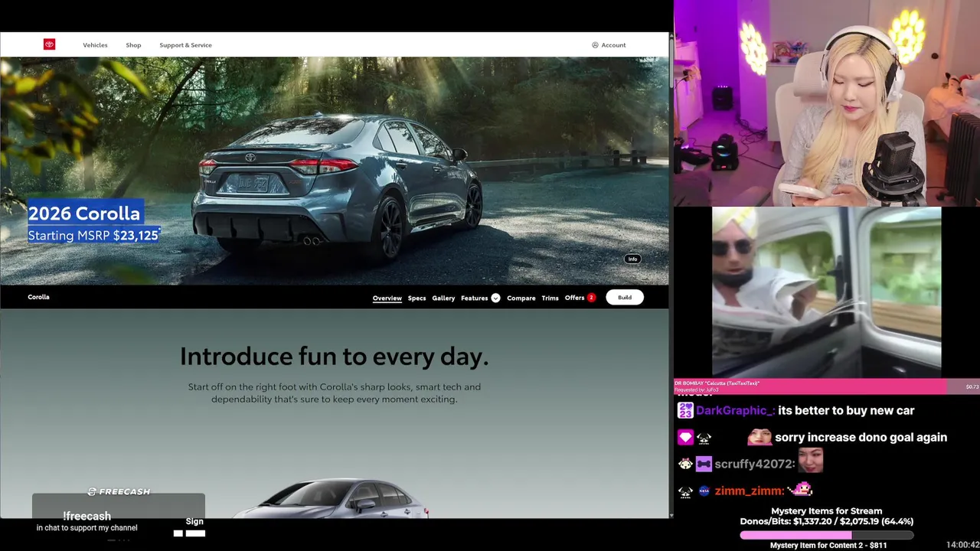Viewport: 980px width, 551px height.
Task: Click the white Build button
Action: [x=625, y=298]
